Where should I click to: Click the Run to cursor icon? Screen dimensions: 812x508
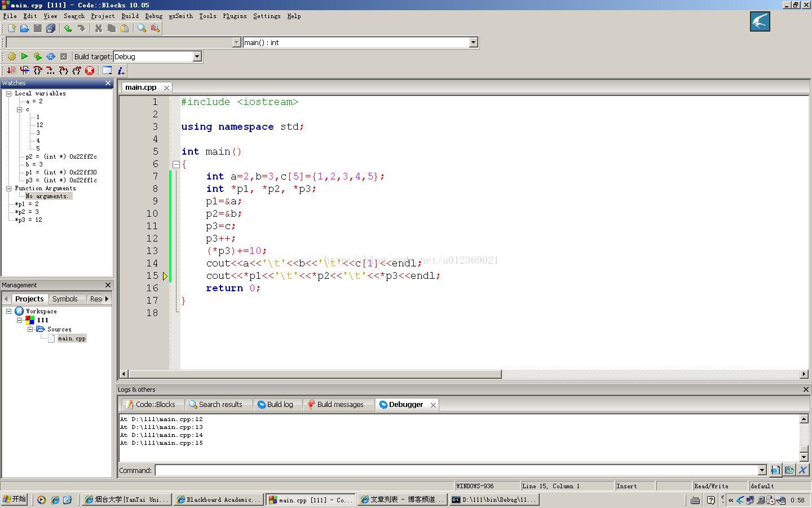(24, 71)
